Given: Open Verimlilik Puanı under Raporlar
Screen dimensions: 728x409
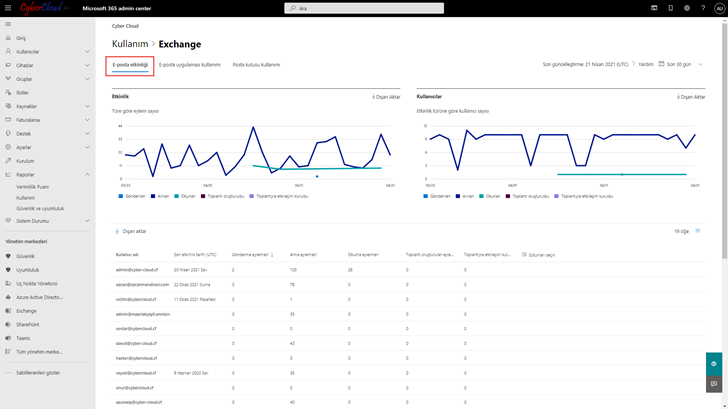Looking at the screenshot, I should (x=32, y=187).
